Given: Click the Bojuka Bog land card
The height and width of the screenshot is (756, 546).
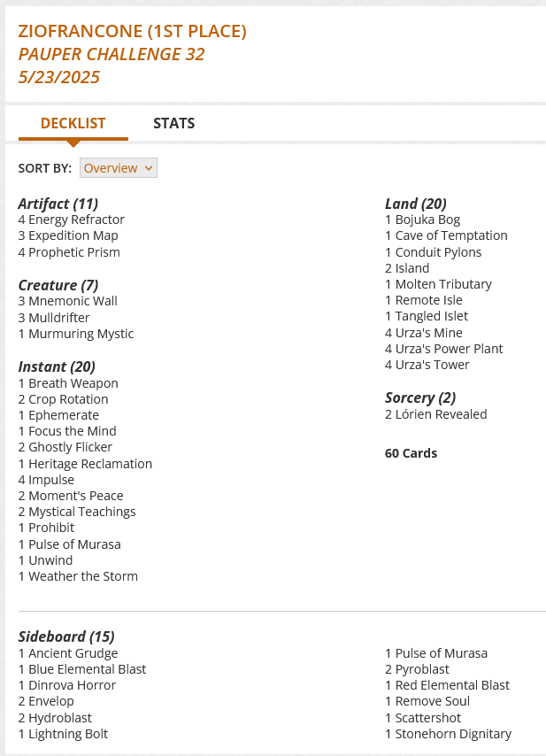Looking at the screenshot, I should coord(427,220).
